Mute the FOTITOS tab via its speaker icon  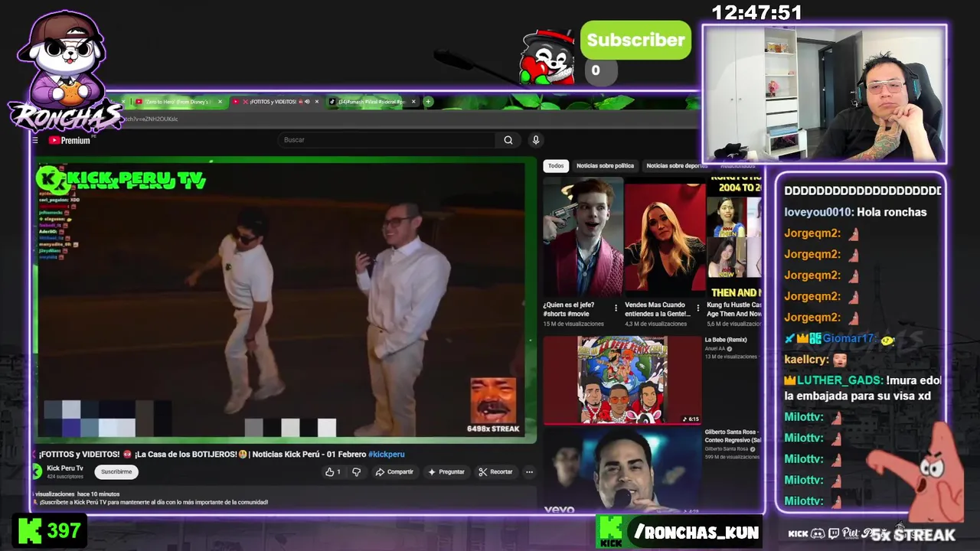click(x=308, y=102)
